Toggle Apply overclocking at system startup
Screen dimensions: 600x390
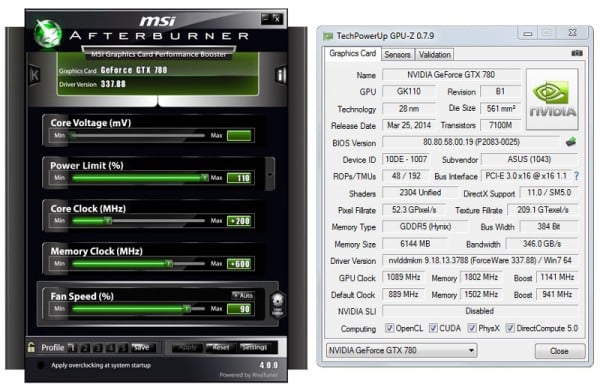40,365
